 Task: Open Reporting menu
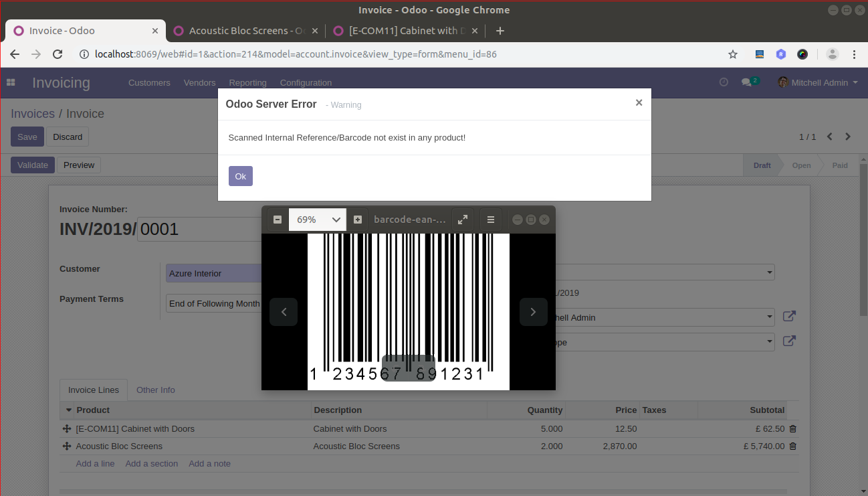click(247, 82)
